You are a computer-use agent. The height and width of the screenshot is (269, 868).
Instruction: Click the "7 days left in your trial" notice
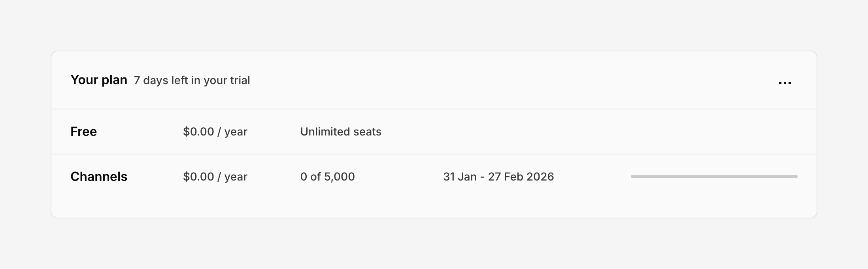192,81
